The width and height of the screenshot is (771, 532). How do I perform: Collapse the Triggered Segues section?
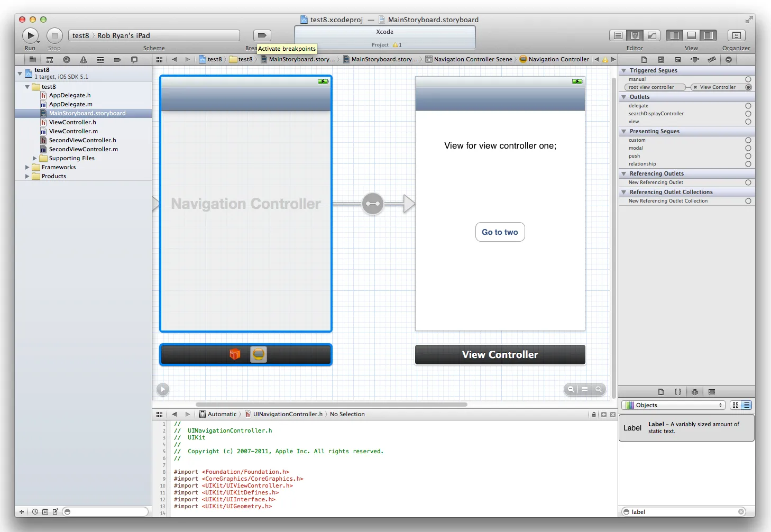[624, 70]
